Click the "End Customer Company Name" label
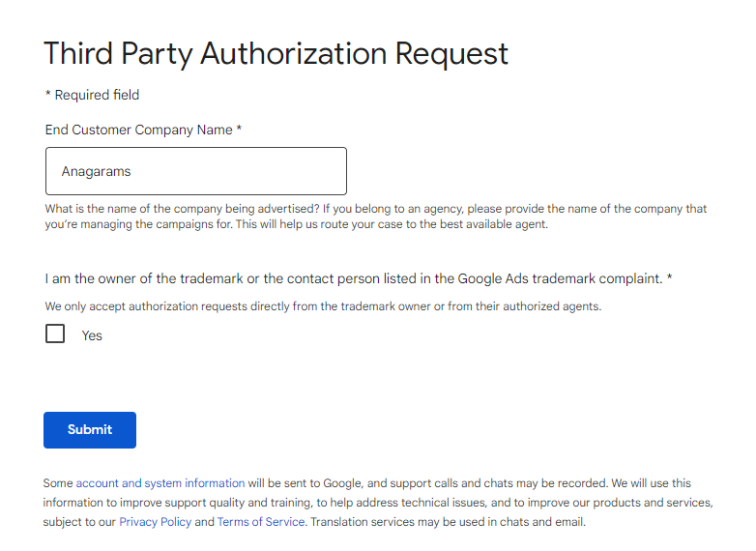This screenshot has width=756, height=551. [138, 130]
